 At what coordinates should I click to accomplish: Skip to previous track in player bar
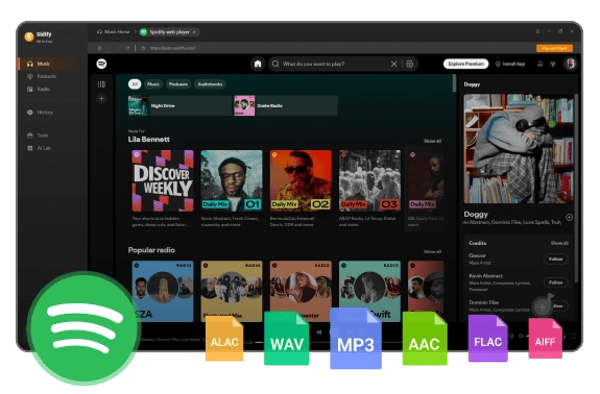coord(319,332)
